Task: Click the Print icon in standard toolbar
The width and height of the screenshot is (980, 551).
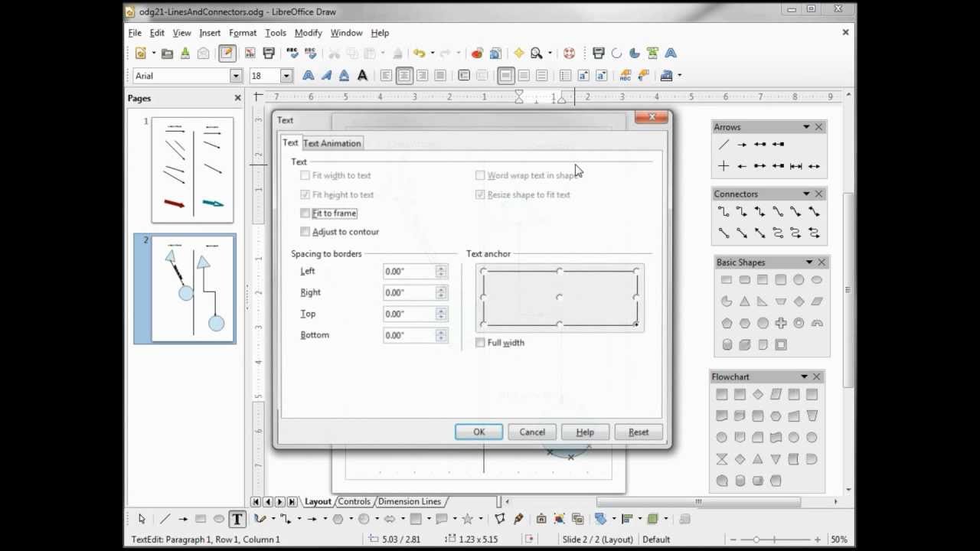Action: point(269,53)
